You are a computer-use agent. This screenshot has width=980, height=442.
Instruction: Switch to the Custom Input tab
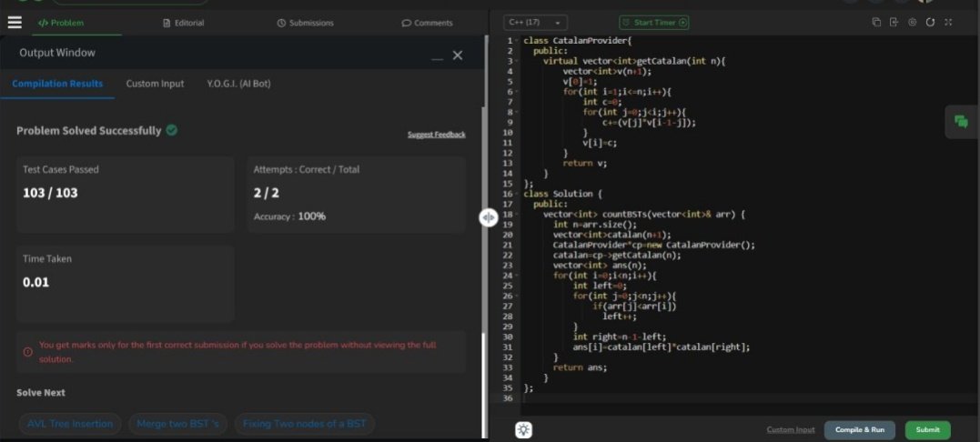click(155, 84)
